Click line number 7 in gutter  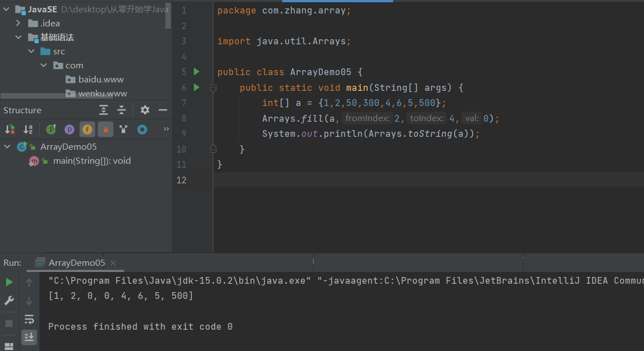184,103
